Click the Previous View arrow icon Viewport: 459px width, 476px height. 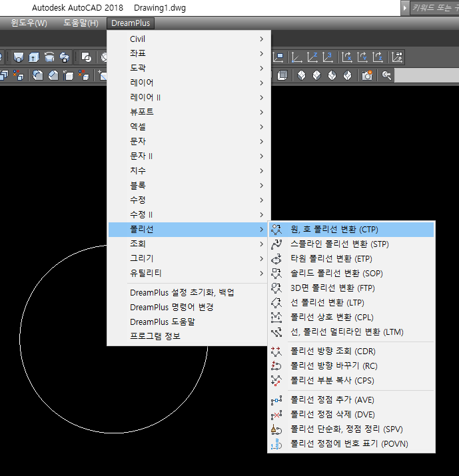click(x=386, y=75)
